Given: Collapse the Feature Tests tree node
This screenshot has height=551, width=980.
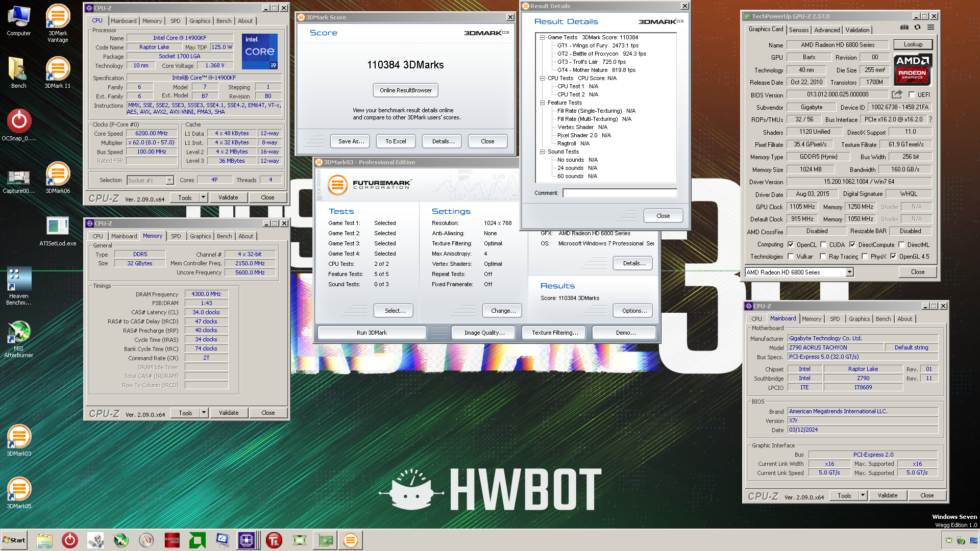Looking at the screenshot, I should pyautogui.click(x=542, y=103).
